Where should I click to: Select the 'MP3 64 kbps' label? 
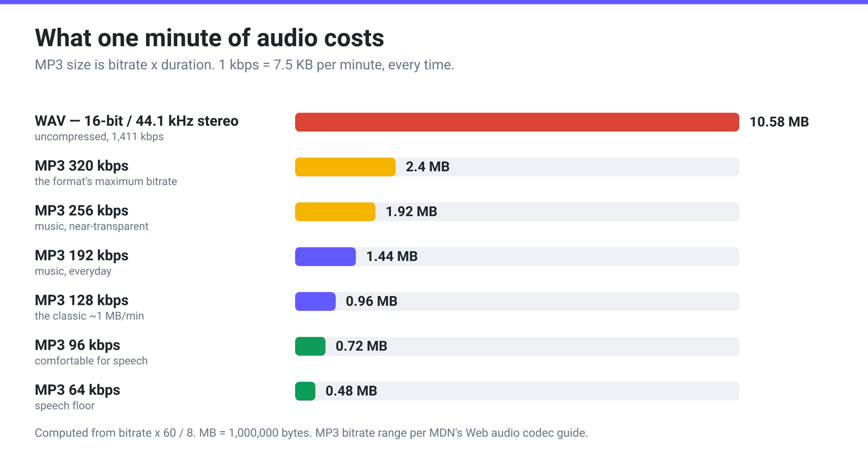click(x=78, y=391)
